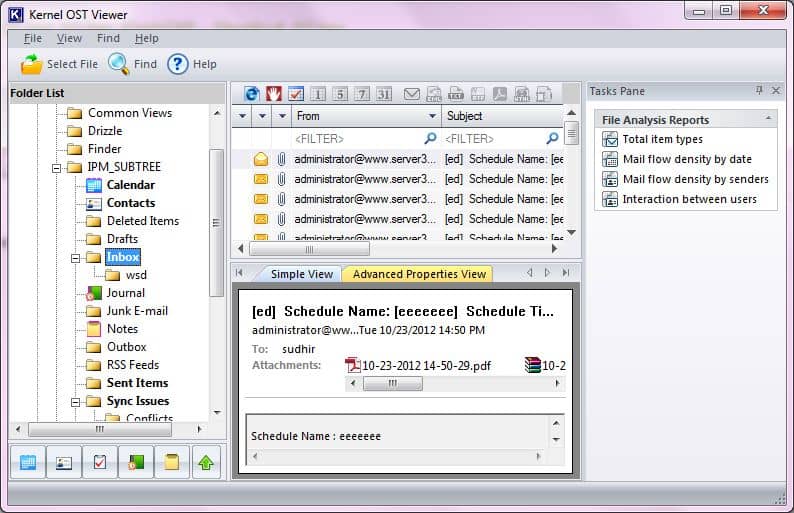Select the first email with open envelope icon
The width and height of the screenshot is (794, 513).
click(397, 159)
